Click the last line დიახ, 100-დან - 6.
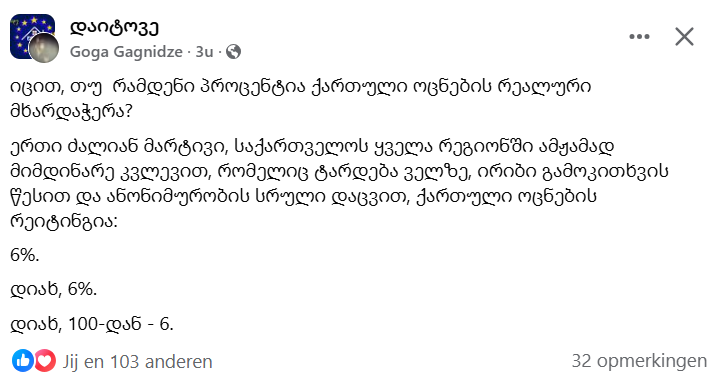Screen dimensions: 711x377 92,324
